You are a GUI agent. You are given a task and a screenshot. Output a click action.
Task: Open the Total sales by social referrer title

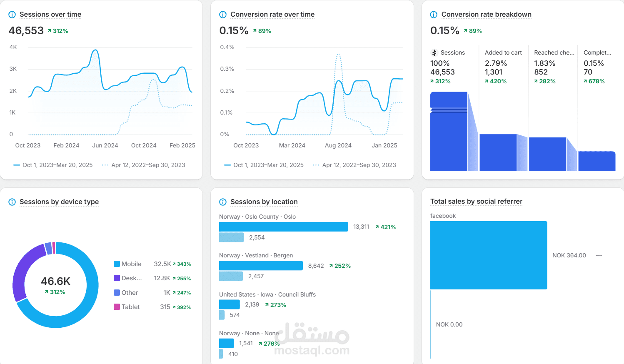click(476, 202)
